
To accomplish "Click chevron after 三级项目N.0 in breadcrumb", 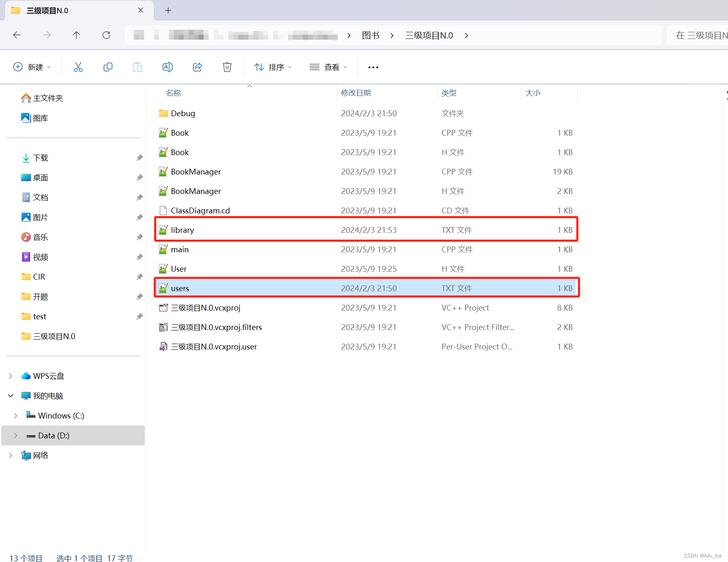I will click(466, 36).
